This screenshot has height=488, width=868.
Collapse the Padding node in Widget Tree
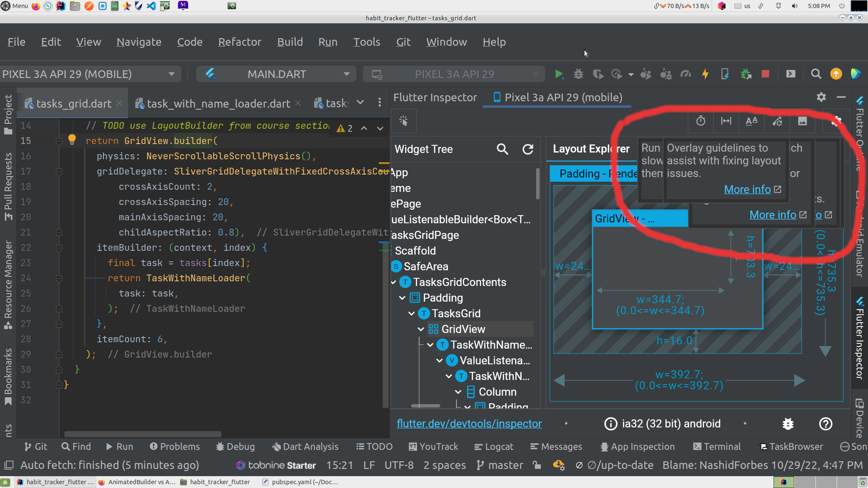coord(403,298)
